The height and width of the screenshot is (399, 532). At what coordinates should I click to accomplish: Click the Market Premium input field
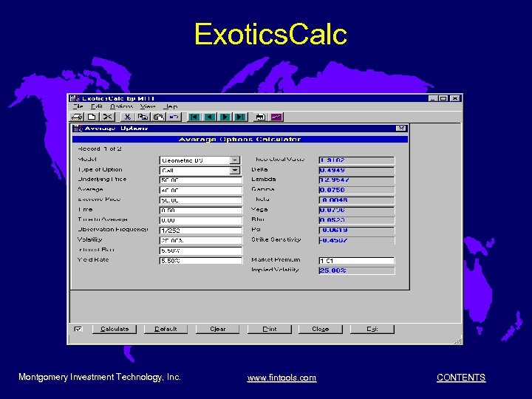357,261
